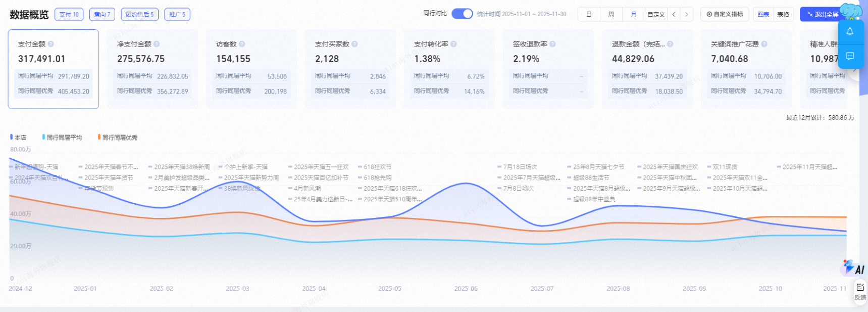Click the notification bell icon
The width and height of the screenshot is (868, 312).
coord(850,32)
